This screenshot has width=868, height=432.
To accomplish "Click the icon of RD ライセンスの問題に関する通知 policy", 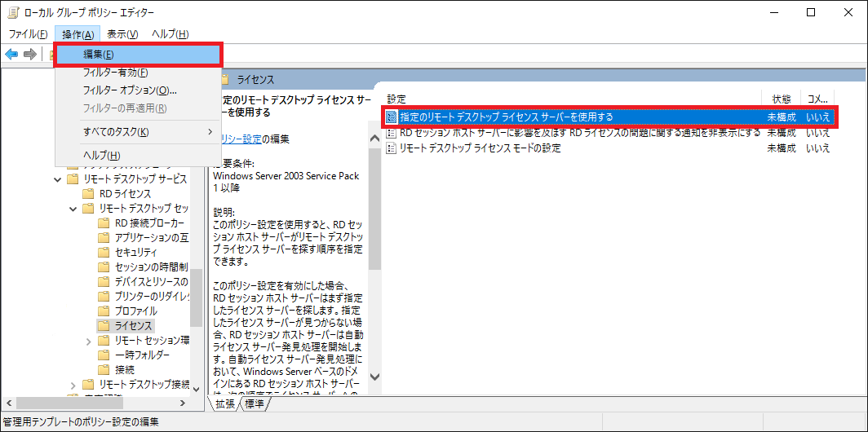I will (x=392, y=132).
